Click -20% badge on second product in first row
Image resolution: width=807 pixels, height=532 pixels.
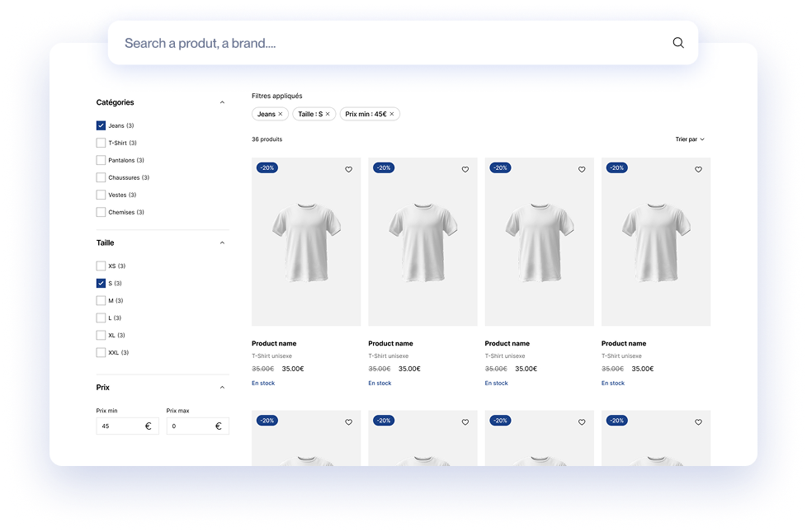coord(384,167)
